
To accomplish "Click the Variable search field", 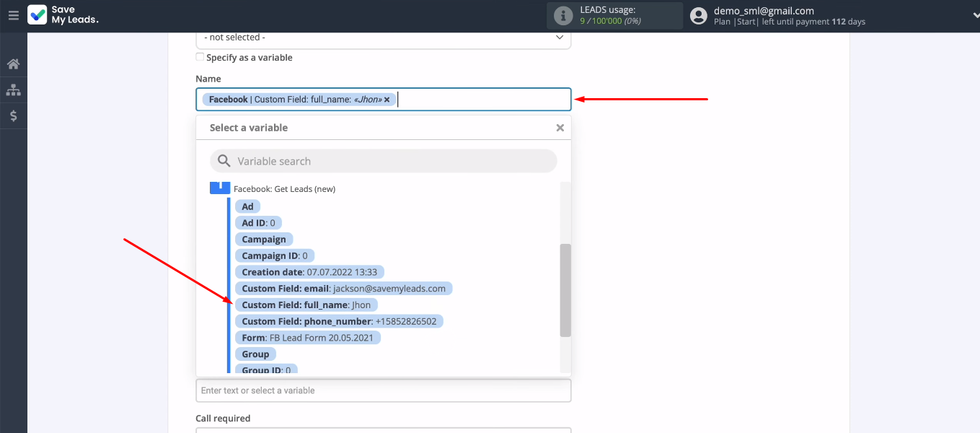I will coord(383,161).
